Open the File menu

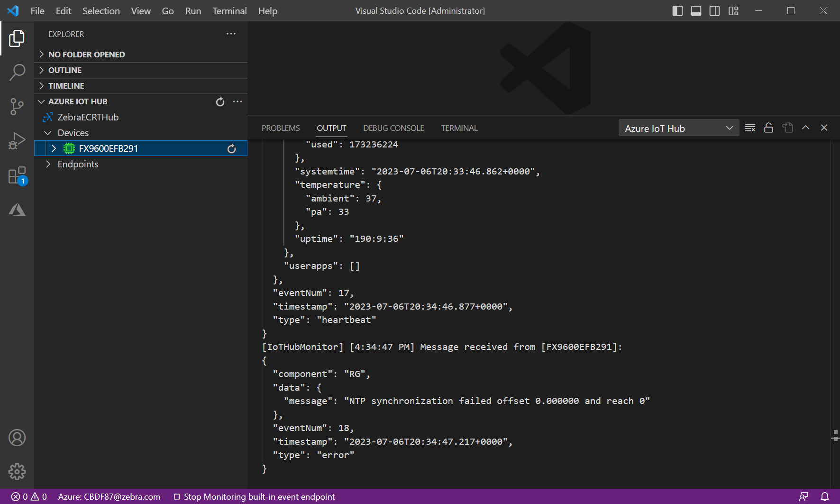click(x=37, y=11)
